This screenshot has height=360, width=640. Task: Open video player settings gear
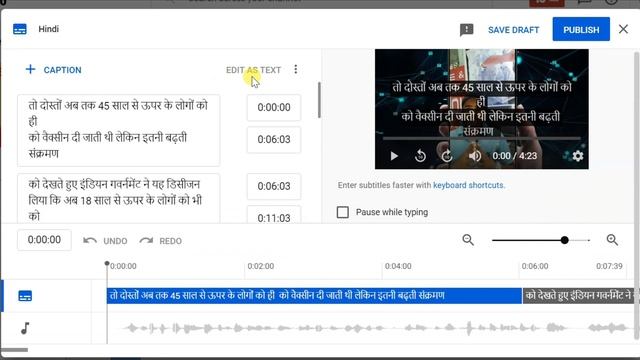[578, 156]
